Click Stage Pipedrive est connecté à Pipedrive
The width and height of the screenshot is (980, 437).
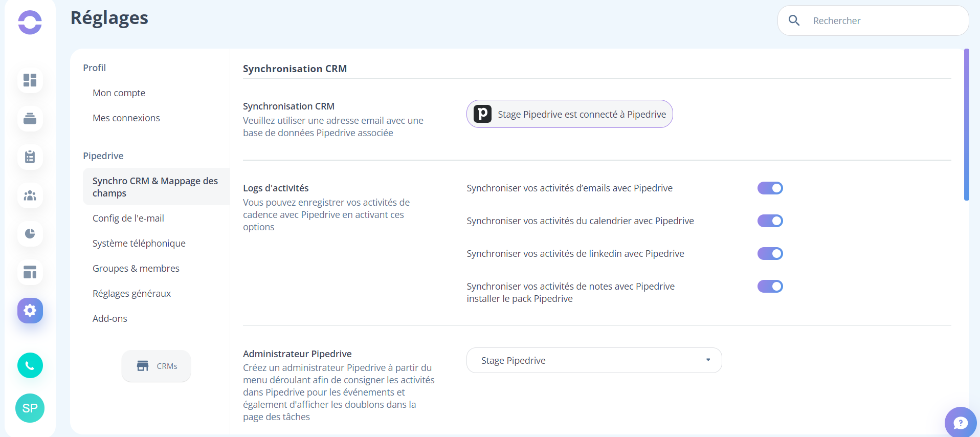click(x=569, y=114)
